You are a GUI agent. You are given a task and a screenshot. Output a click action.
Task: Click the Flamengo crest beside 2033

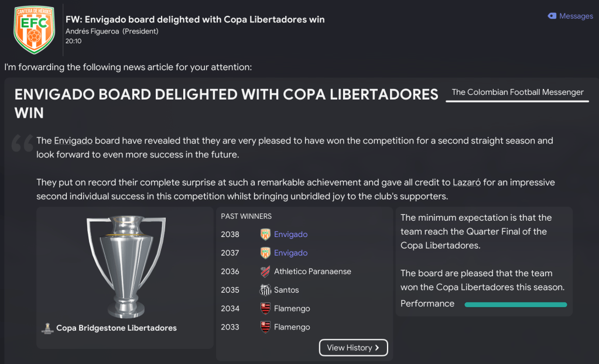(265, 327)
